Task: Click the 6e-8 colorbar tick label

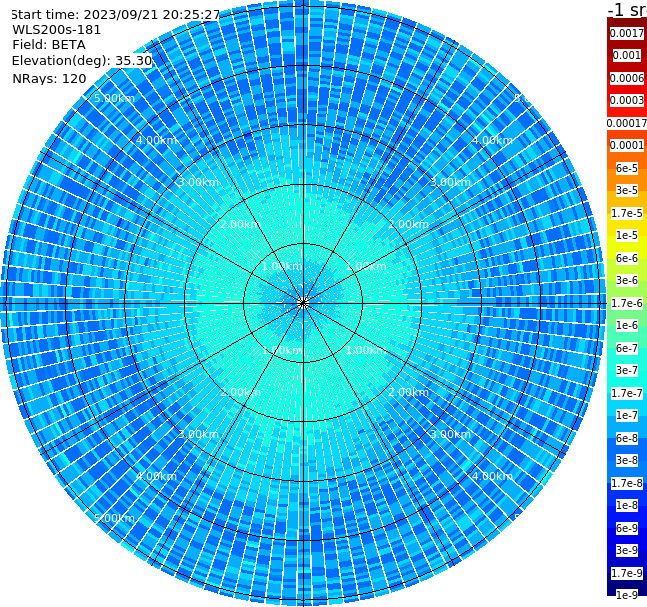Action: click(627, 438)
